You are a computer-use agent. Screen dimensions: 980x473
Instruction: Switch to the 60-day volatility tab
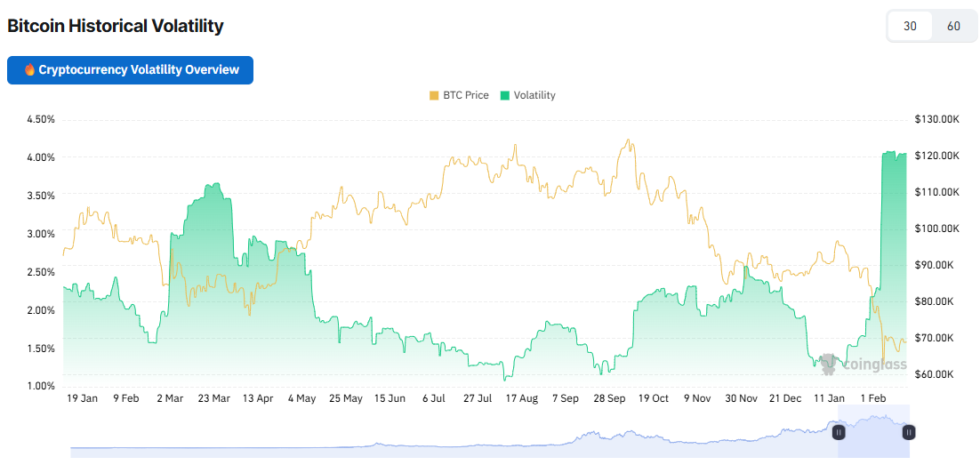[x=953, y=26]
